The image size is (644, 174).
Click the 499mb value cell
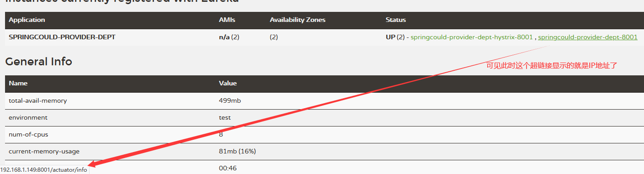(230, 100)
